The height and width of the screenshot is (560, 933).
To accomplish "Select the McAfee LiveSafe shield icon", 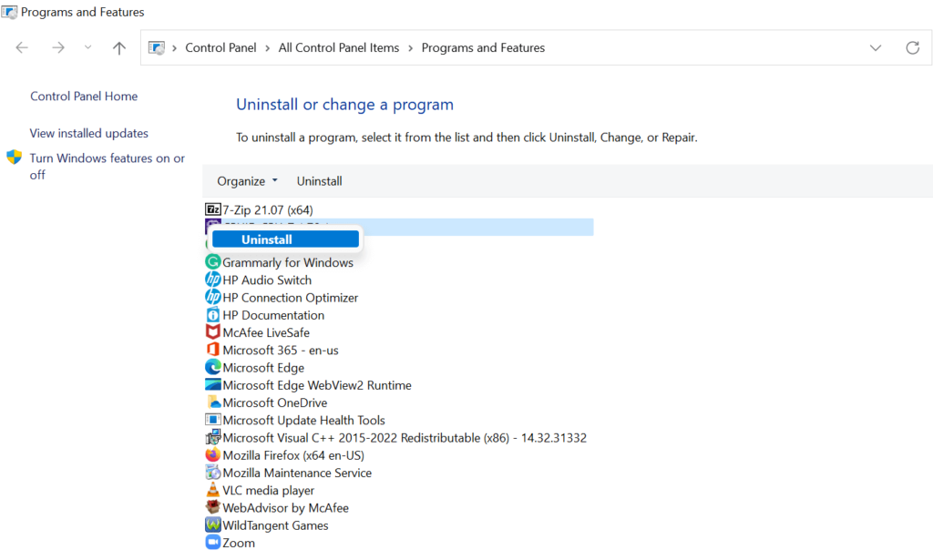I will point(212,331).
